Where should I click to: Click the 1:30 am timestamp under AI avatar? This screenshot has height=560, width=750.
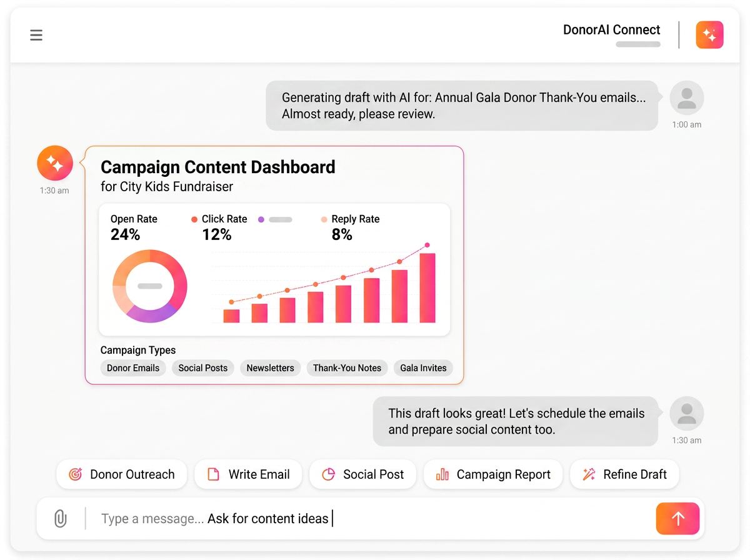54,191
